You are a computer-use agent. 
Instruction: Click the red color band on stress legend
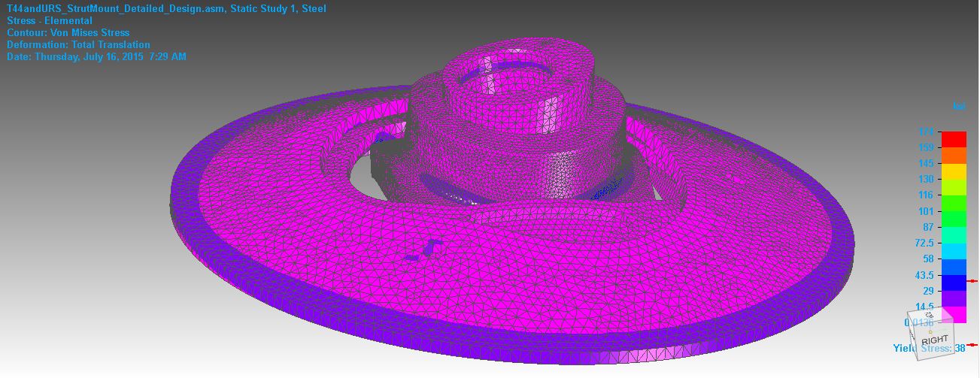pyautogui.click(x=954, y=139)
